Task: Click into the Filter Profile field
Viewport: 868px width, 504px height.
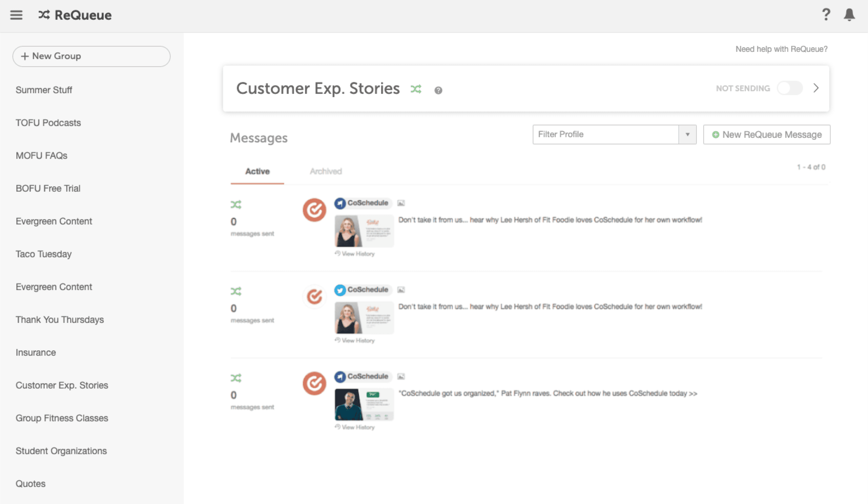Action: (606, 134)
